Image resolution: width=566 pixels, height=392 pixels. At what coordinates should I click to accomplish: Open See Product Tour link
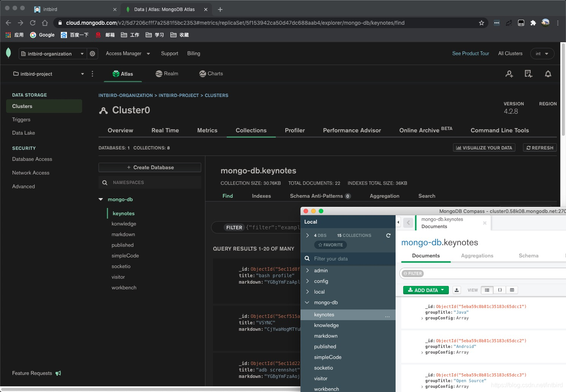(x=471, y=54)
